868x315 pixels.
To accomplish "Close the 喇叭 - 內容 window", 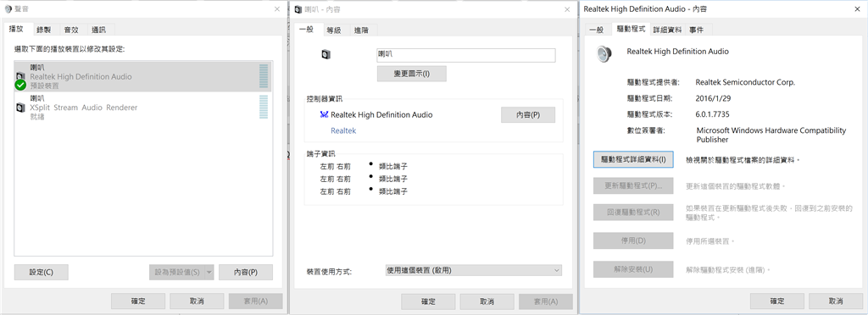I will tap(567, 8).
